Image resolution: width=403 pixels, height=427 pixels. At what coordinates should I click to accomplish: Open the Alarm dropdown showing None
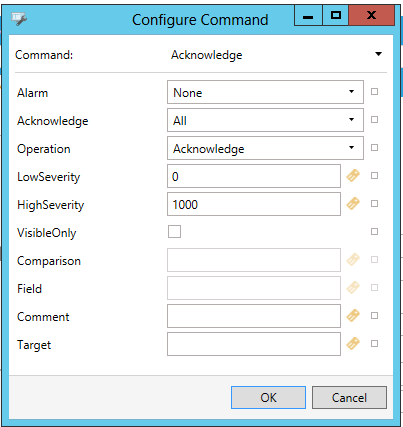pos(265,92)
